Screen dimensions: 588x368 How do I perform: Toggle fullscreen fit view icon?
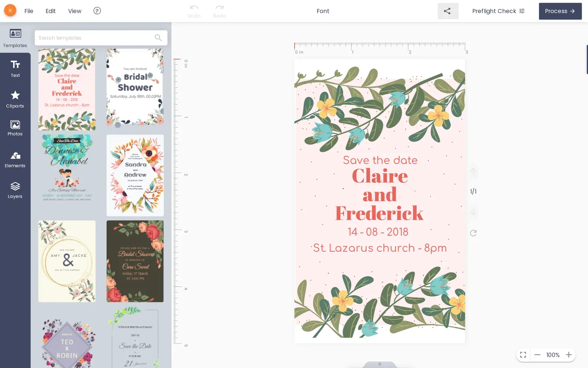(523, 355)
